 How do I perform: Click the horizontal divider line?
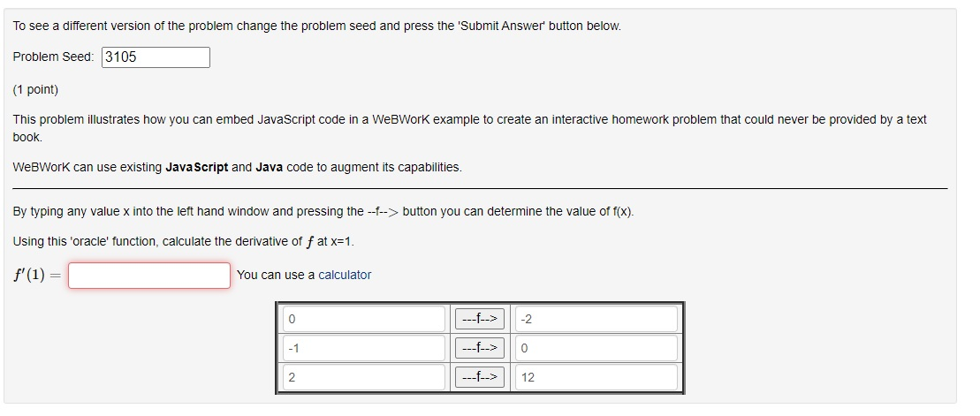click(480, 188)
